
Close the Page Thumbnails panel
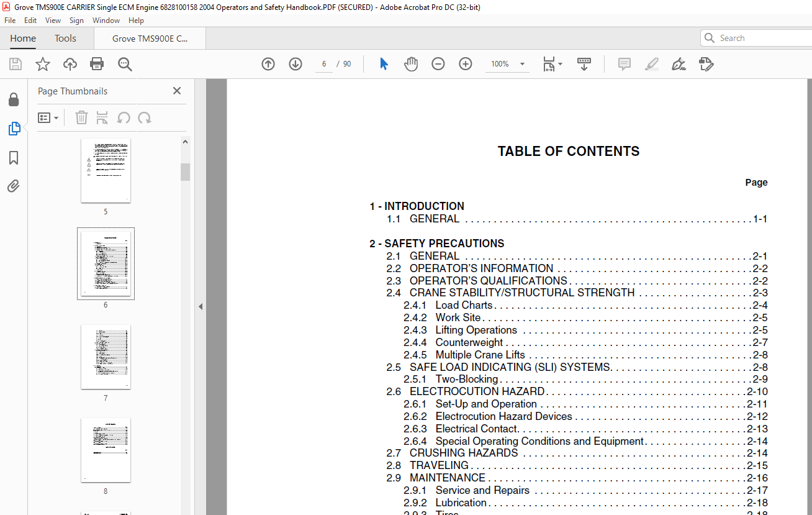[x=177, y=91]
